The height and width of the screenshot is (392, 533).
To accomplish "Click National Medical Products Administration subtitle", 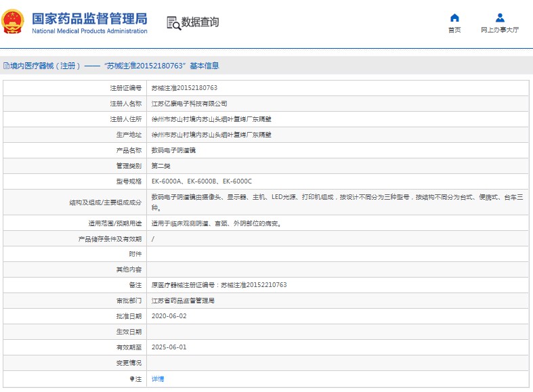I will tap(89, 31).
